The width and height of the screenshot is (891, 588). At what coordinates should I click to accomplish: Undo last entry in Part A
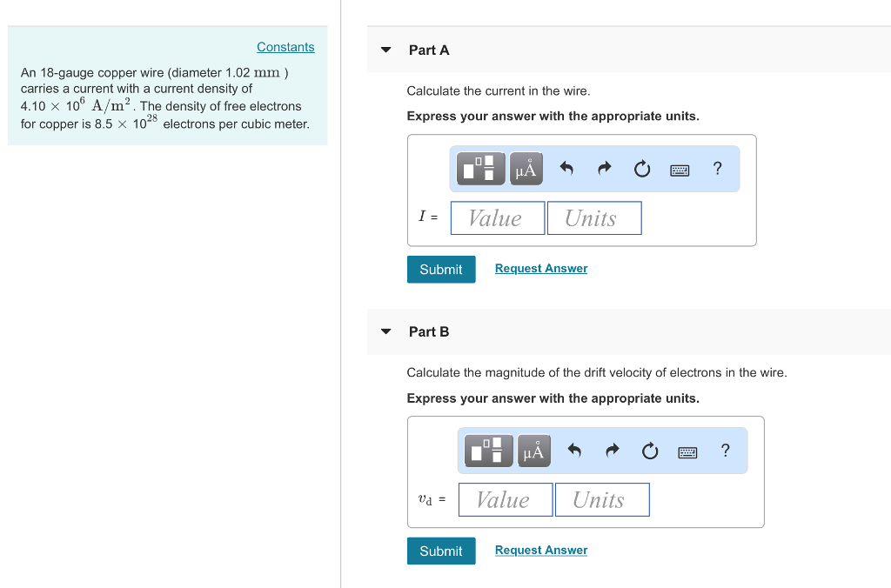566,169
